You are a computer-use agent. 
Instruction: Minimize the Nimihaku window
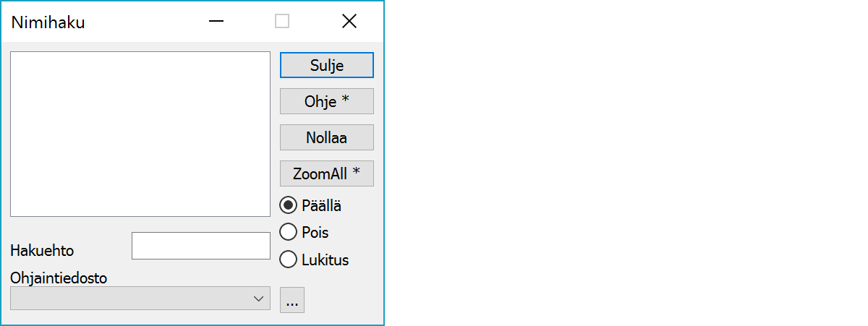point(216,22)
